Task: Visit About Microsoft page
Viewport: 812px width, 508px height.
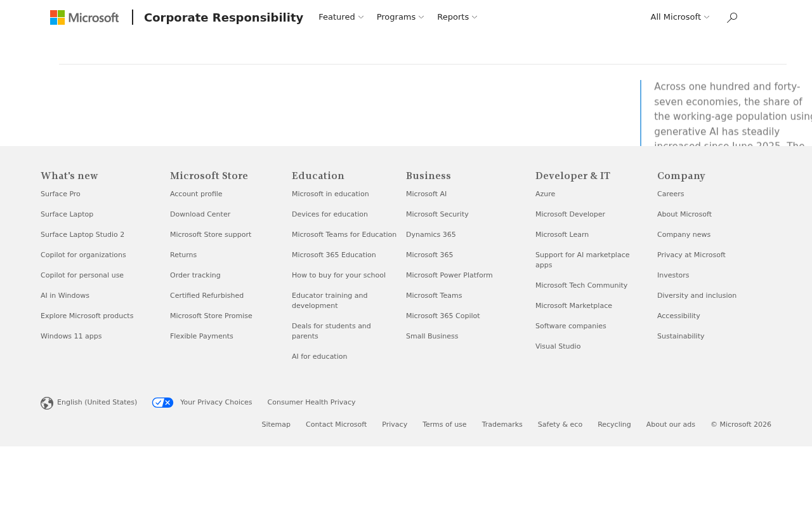Action: click(x=684, y=215)
